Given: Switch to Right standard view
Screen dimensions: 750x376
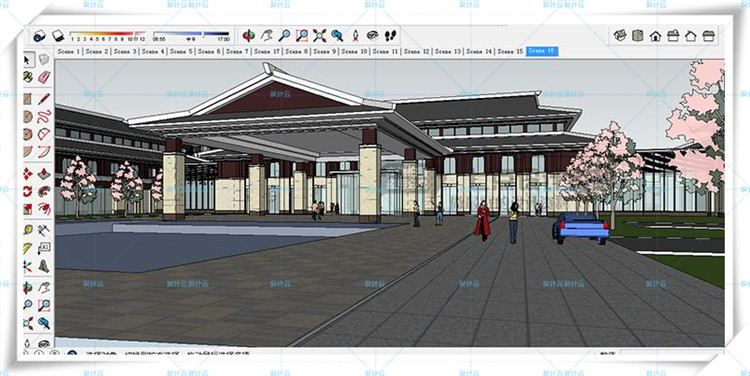Looking at the screenshot, I should point(673,36).
